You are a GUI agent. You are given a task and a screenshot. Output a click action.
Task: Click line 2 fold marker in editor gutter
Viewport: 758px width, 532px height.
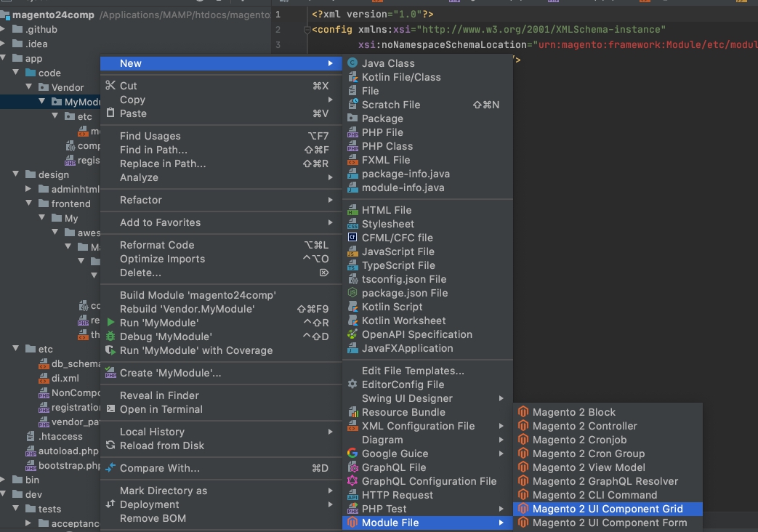click(307, 30)
